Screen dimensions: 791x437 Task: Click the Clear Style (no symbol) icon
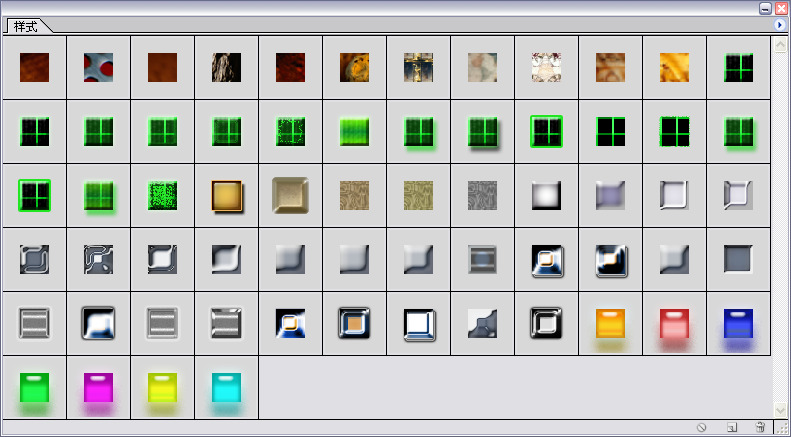pos(701,427)
